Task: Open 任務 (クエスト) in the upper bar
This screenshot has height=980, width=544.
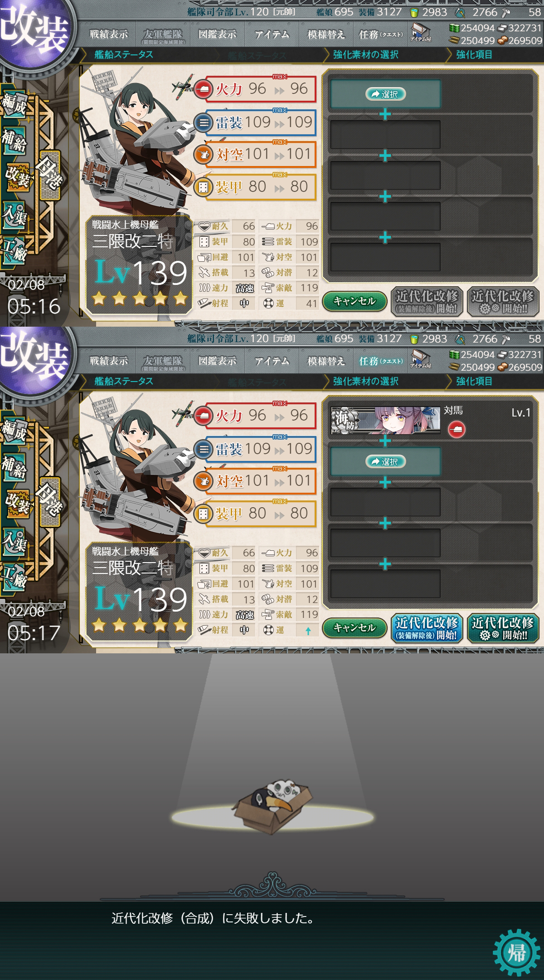Action: pos(381,34)
